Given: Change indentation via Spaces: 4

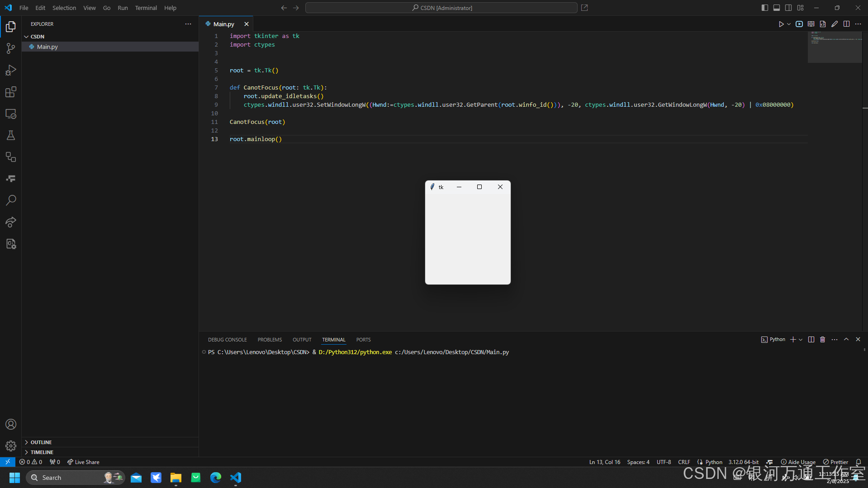Looking at the screenshot, I should (x=638, y=462).
